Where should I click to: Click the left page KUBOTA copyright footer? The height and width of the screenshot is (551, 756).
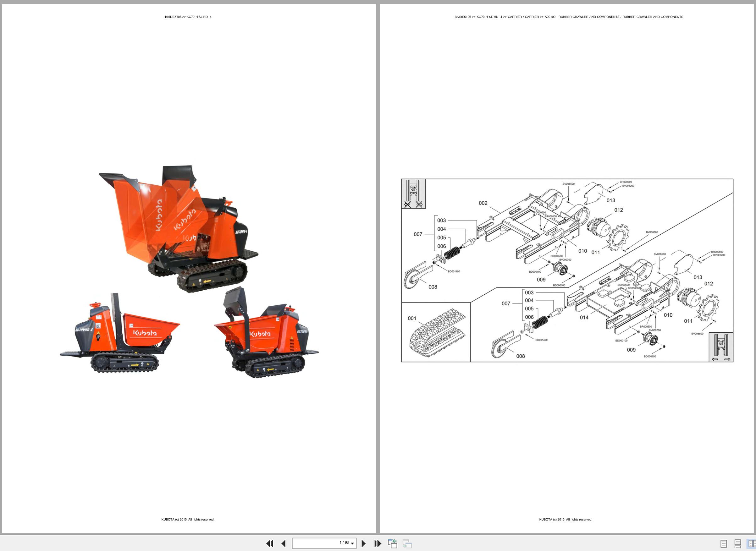tap(188, 519)
